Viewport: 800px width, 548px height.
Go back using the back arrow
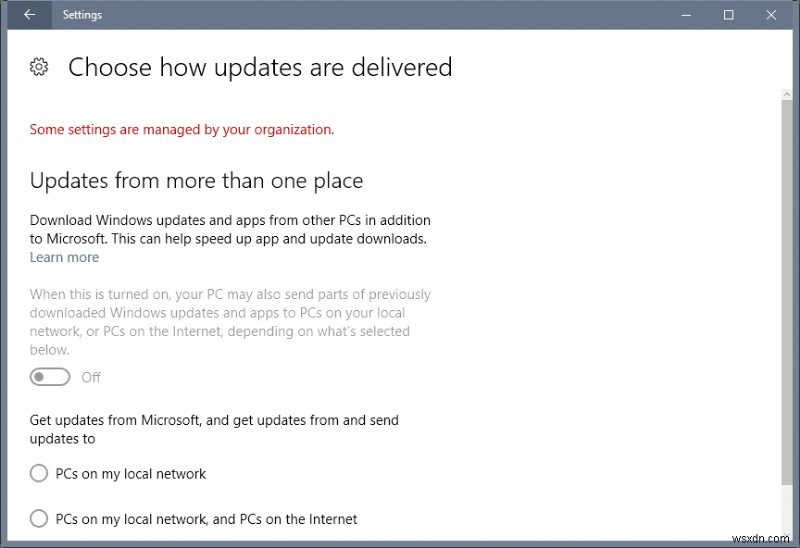pyautogui.click(x=29, y=15)
